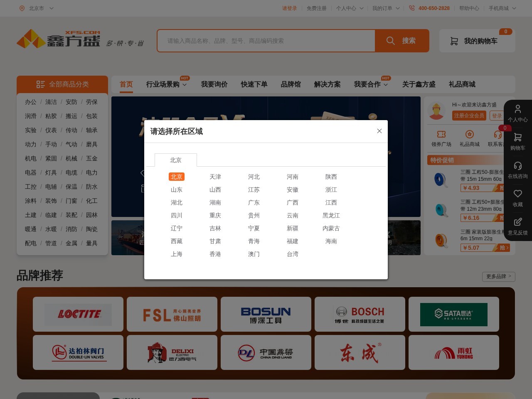Viewport: 532px width, 399px height.
Task: Click the 请登录 link in top bar
Action: click(x=290, y=8)
